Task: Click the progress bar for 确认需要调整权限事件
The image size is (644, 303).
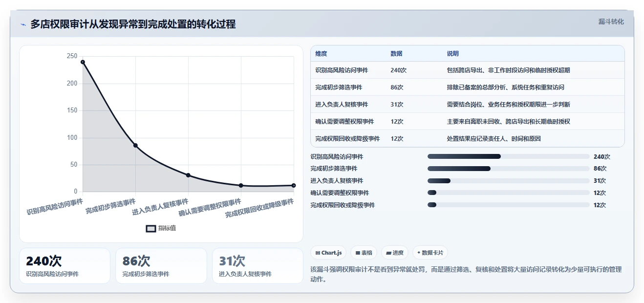Action: [x=509, y=193]
